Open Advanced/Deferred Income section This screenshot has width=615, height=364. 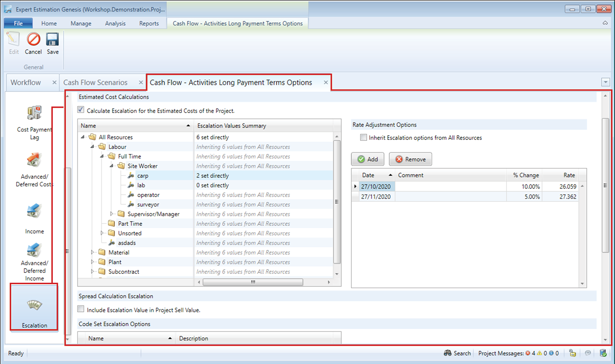pyautogui.click(x=35, y=252)
